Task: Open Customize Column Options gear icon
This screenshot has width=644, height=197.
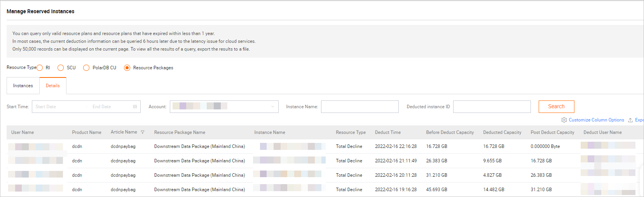Action: (x=564, y=120)
